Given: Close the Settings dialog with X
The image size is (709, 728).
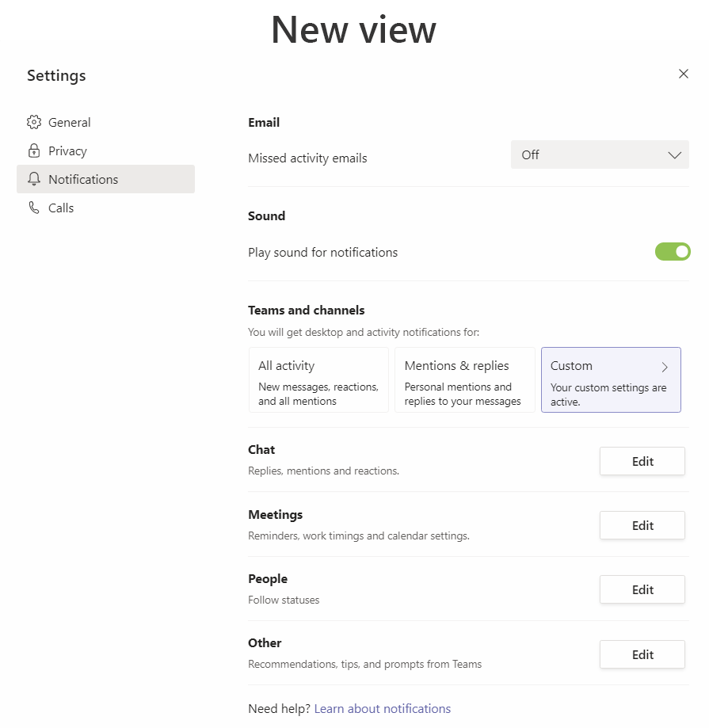Looking at the screenshot, I should tap(684, 74).
